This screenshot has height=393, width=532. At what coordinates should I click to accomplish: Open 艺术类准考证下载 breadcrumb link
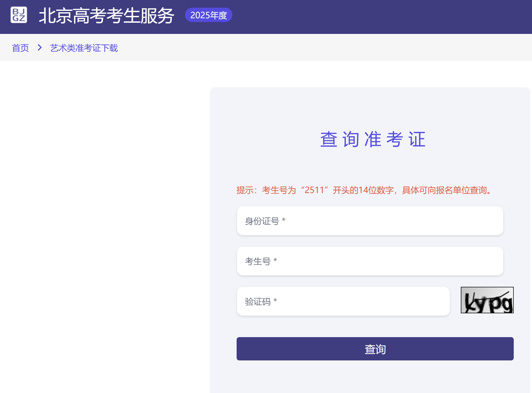click(84, 48)
